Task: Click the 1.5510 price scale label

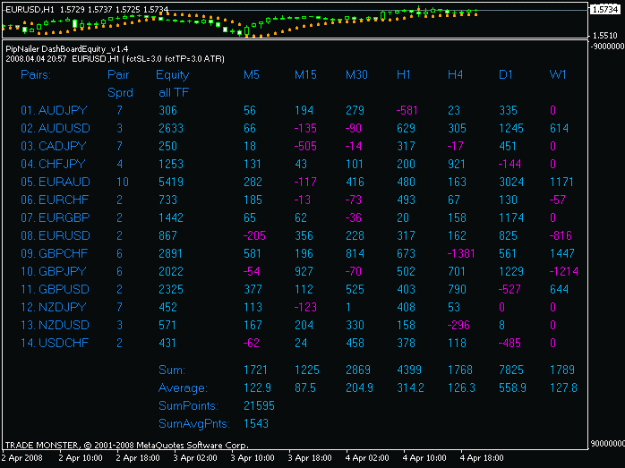Action: (606, 35)
